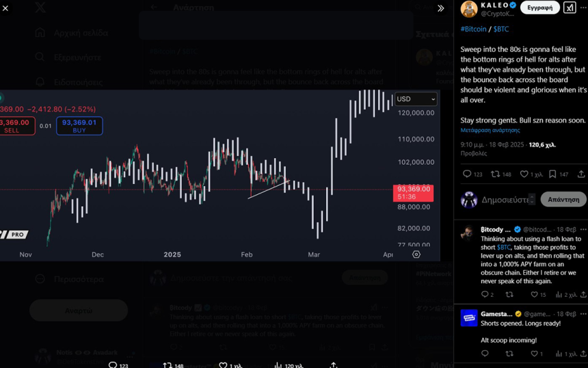Like Gamesta's reply showing 1
588x368 pixels.
click(x=537, y=354)
